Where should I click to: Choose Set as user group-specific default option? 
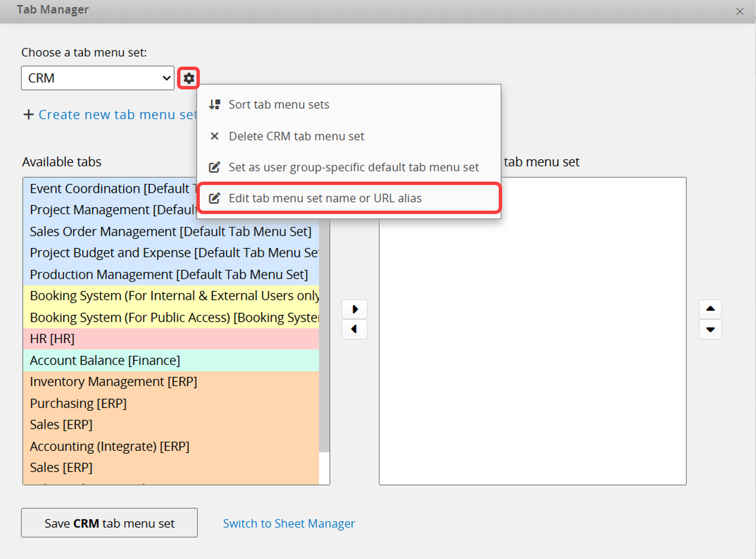tap(353, 167)
